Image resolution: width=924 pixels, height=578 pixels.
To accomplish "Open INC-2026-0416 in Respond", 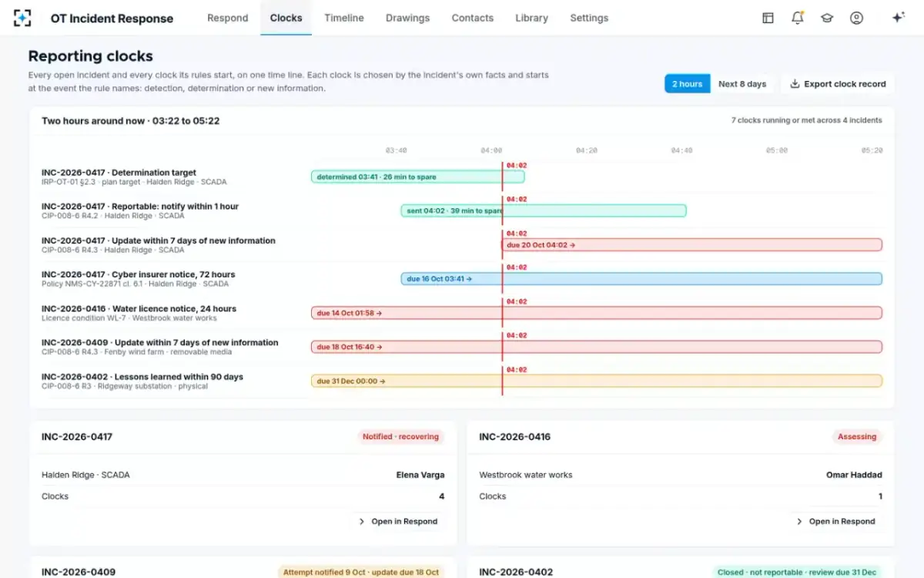I will tap(835, 522).
